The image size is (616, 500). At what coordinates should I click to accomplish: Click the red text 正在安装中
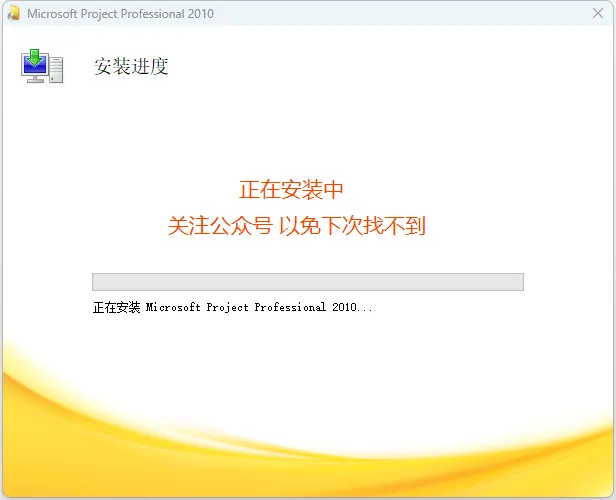tap(291, 190)
